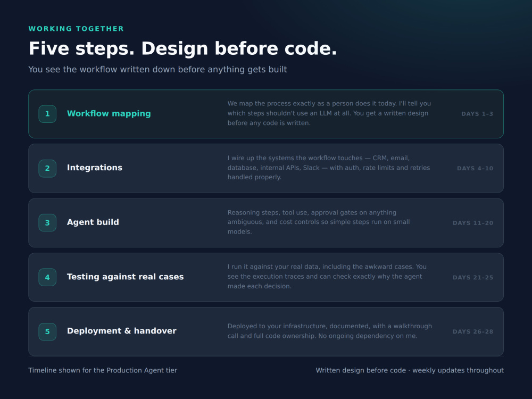Click the Agent build description on reasoning steps
532x399 pixels.
(x=319, y=222)
